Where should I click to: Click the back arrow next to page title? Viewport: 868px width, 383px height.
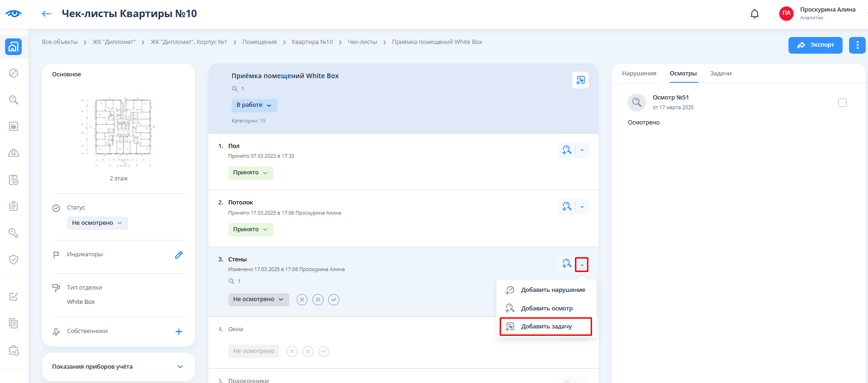46,14
